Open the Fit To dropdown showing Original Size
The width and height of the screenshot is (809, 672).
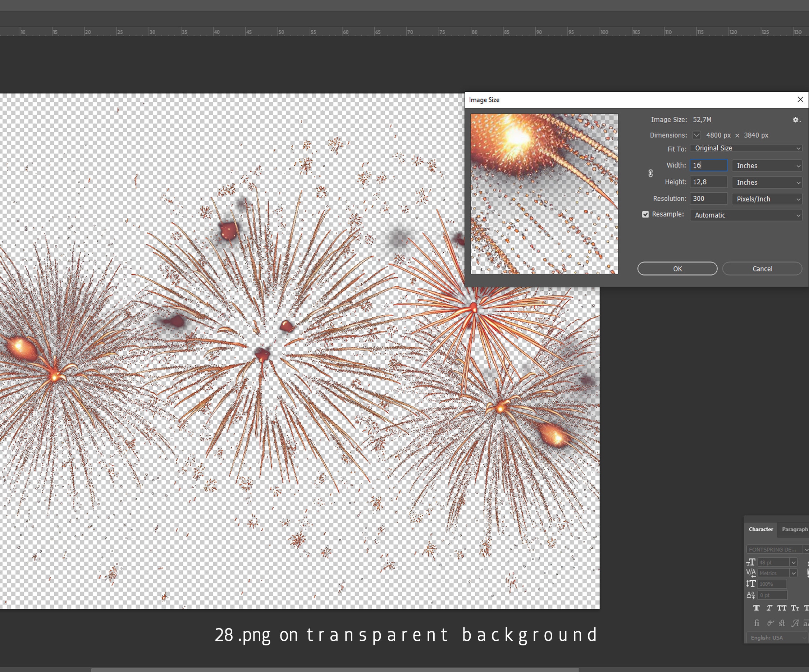pos(746,148)
